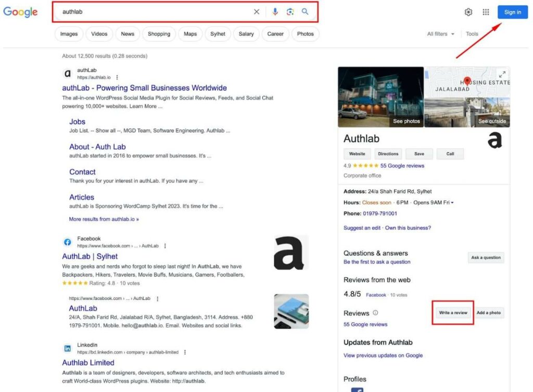Click Be the first to ask a question
This screenshot has height=392, width=533.
pos(377,262)
